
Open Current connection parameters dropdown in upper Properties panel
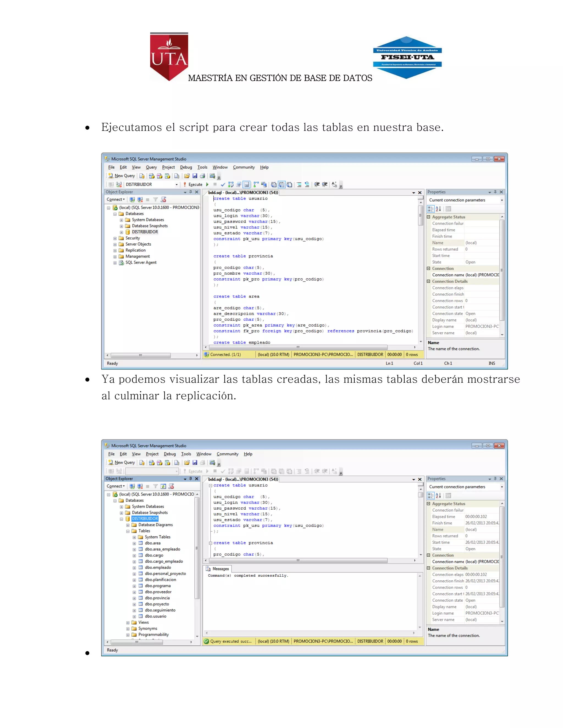point(502,200)
